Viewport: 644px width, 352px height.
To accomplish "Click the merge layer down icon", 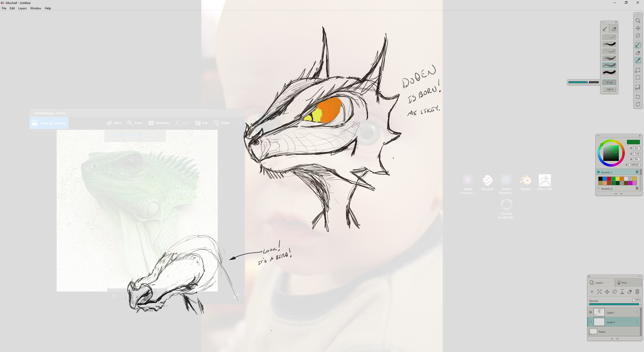I will [622, 292].
